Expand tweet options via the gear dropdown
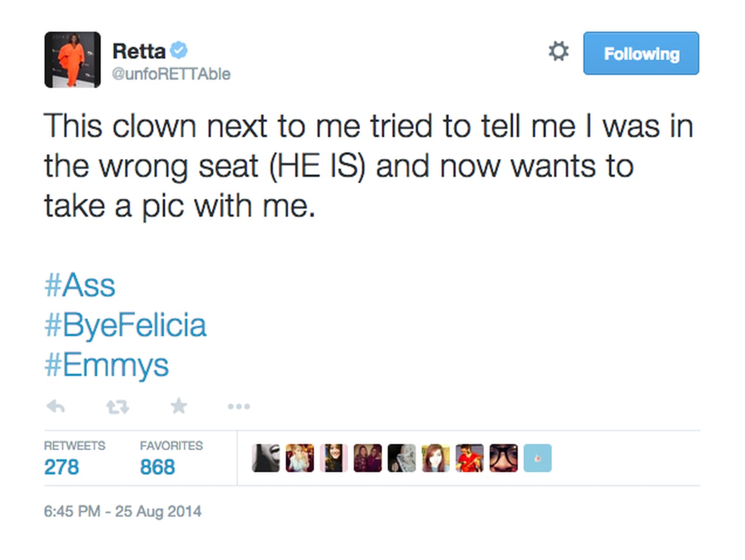Image resolution: width=745 pixels, height=560 pixels. [558, 52]
